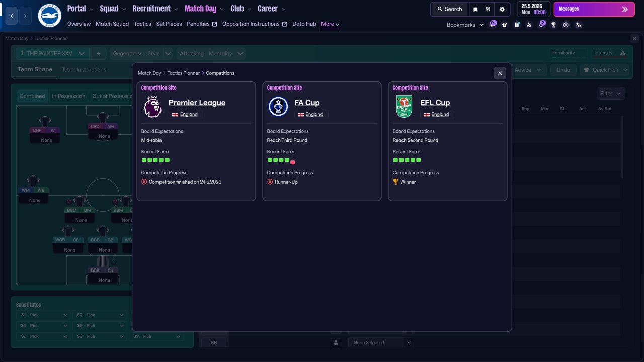Image resolution: width=644 pixels, height=362 pixels.
Task: Click the date and time display
Action: [x=533, y=9]
